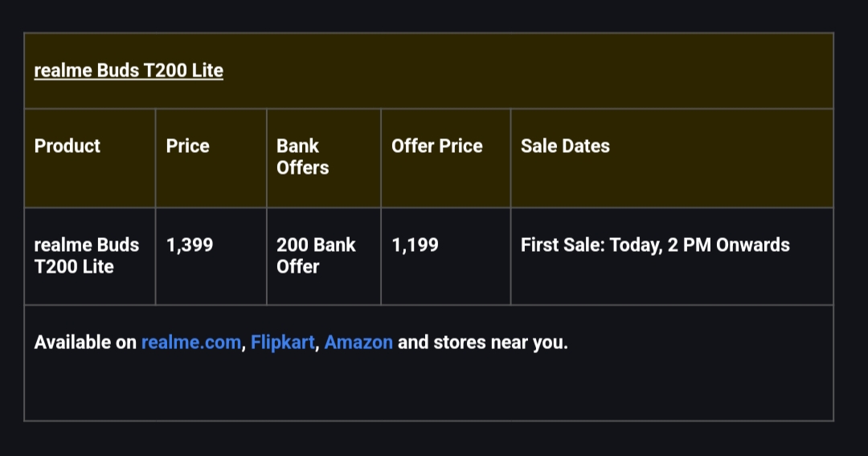Click the word Offers in Bank Offers header
The image size is (868, 456).
(x=302, y=168)
